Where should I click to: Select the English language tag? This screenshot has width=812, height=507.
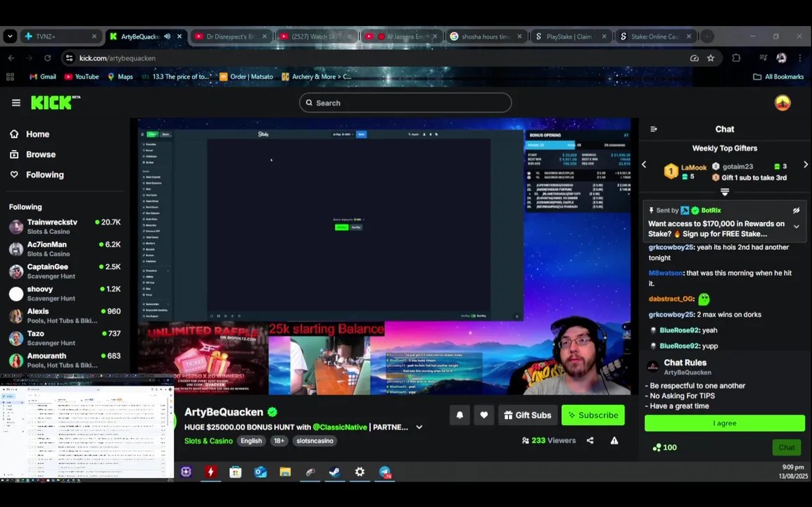pos(251,441)
